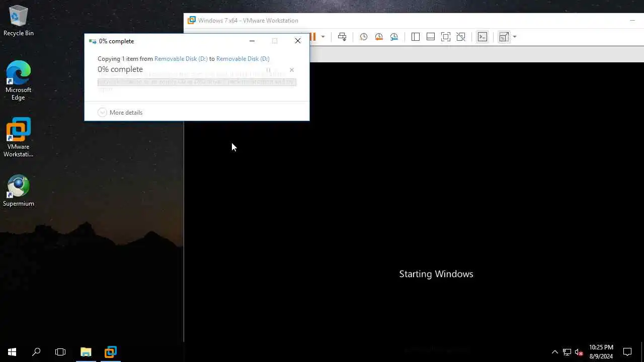Click the destination Removable Disk (D:) link
This screenshot has height=362, width=644.
(243, 59)
